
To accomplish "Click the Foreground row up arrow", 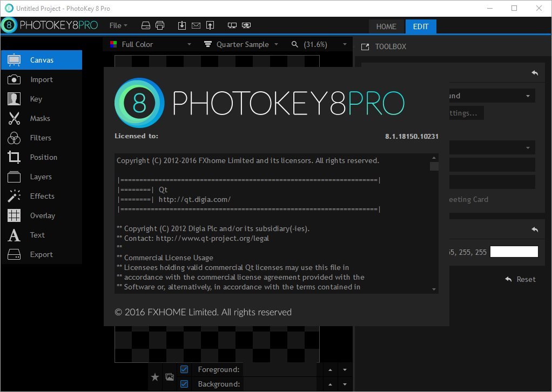I will coord(330,370).
